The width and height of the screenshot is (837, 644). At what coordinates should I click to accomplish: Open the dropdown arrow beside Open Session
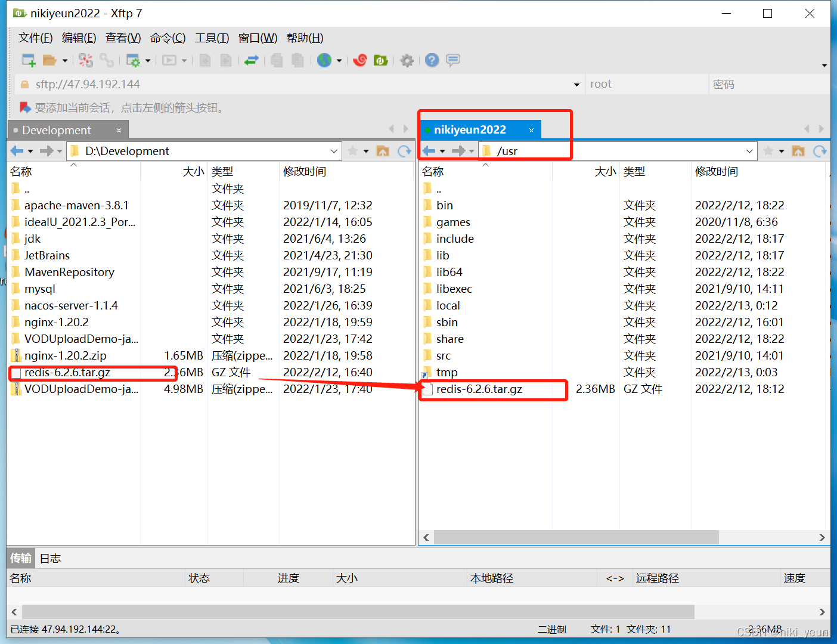coord(65,61)
